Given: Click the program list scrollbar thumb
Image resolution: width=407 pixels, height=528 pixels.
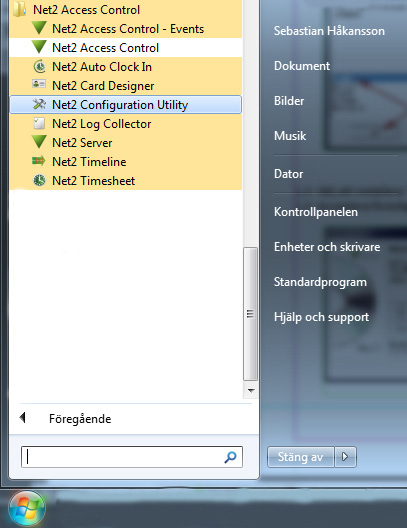Looking at the screenshot, I should [250, 314].
